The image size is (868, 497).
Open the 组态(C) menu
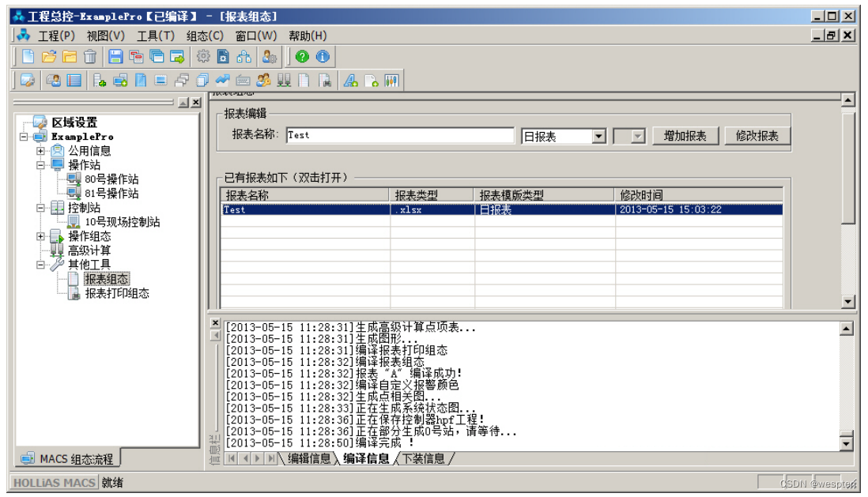pos(205,36)
